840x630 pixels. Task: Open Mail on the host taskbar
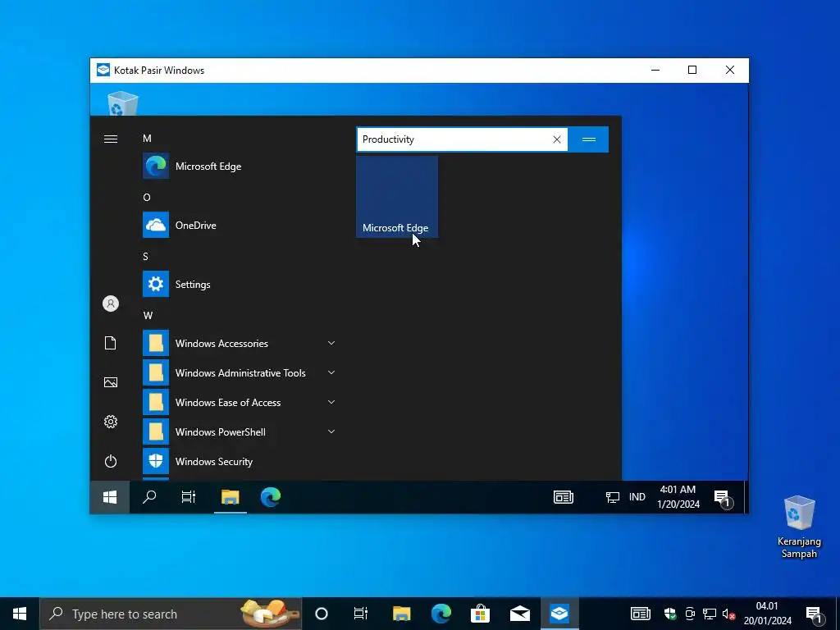coord(519,614)
